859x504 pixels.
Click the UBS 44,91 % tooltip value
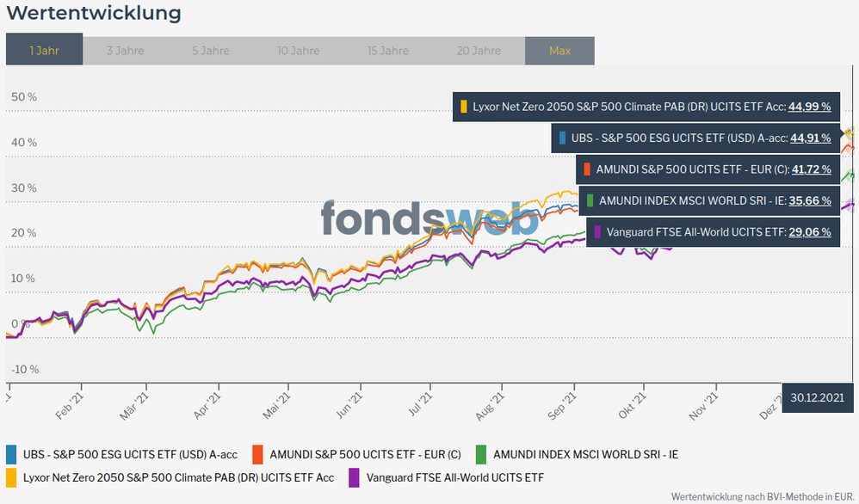(x=810, y=138)
